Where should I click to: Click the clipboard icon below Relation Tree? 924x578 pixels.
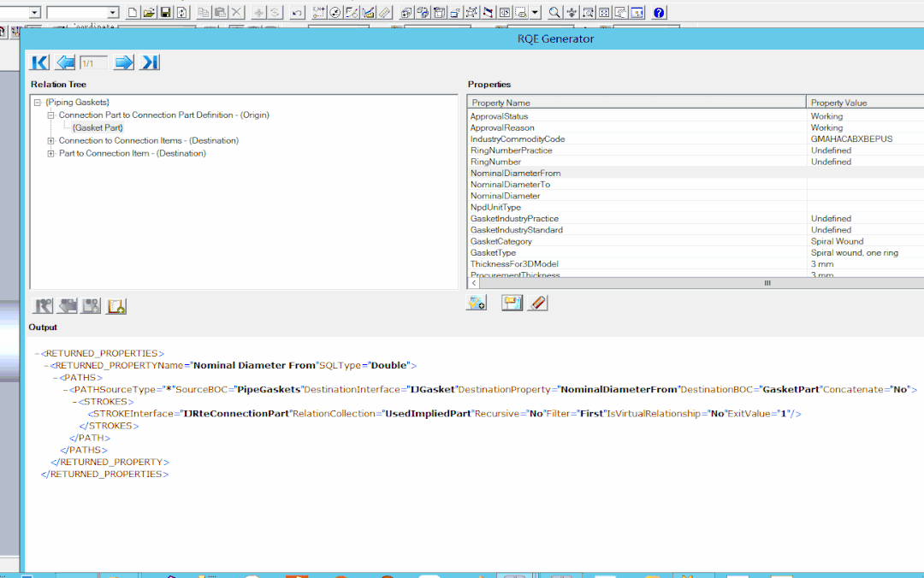pyautogui.click(x=116, y=306)
